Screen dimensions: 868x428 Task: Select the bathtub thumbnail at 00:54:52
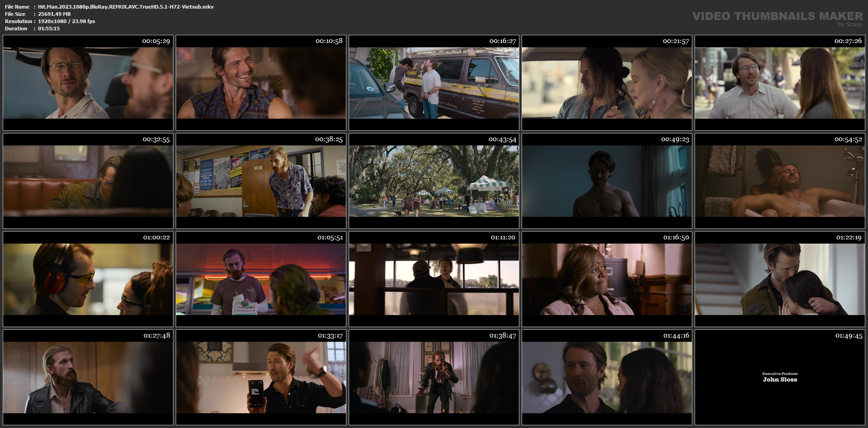click(780, 181)
